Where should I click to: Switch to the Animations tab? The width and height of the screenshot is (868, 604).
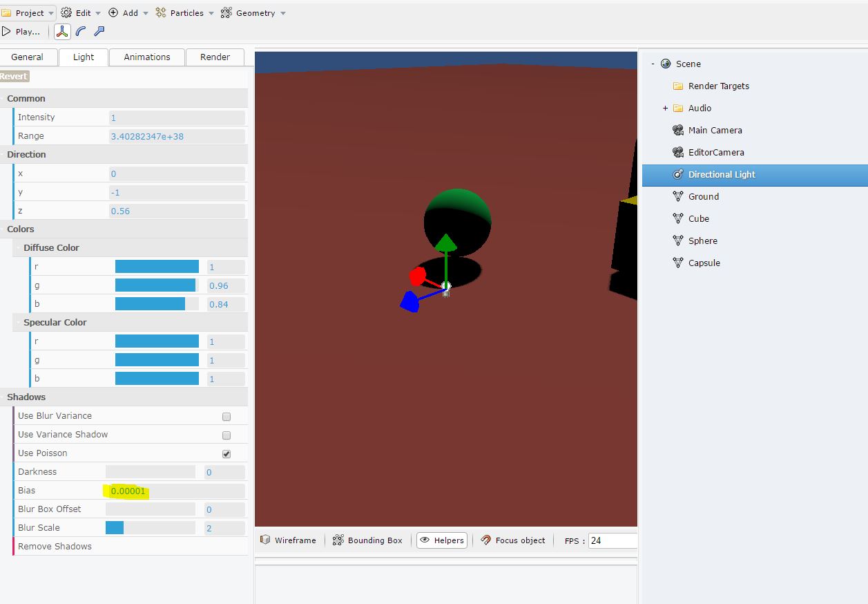(x=146, y=57)
